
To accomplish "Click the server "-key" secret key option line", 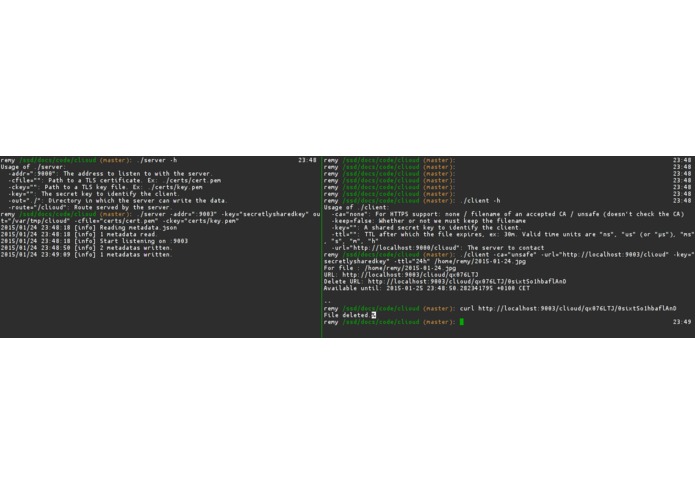I will tap(94, 194).
